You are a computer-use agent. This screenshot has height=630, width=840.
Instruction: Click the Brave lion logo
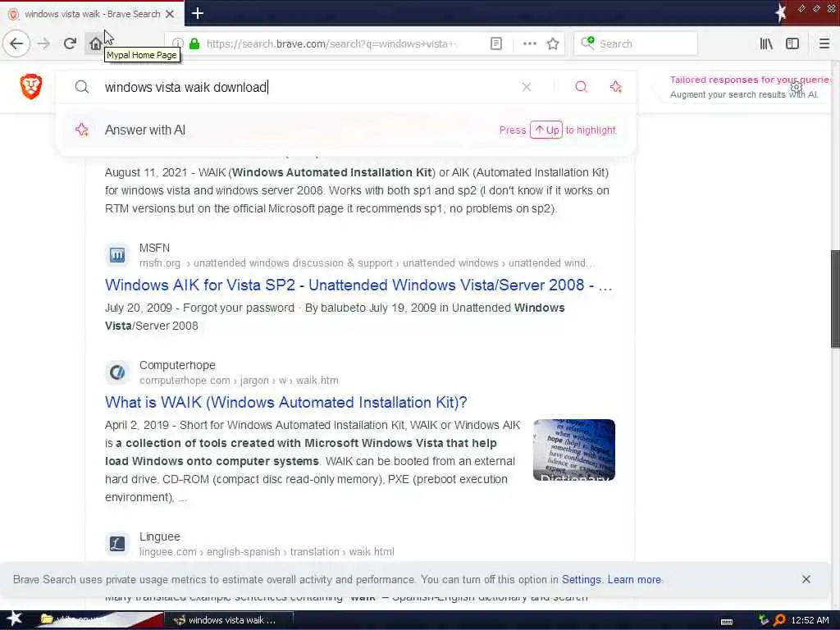click(30, 86)
